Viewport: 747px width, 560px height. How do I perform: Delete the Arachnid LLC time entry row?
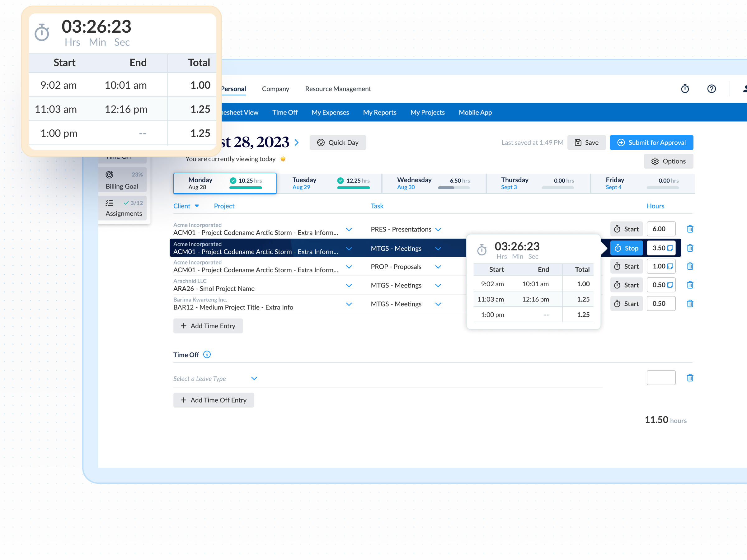pos(690,285)
